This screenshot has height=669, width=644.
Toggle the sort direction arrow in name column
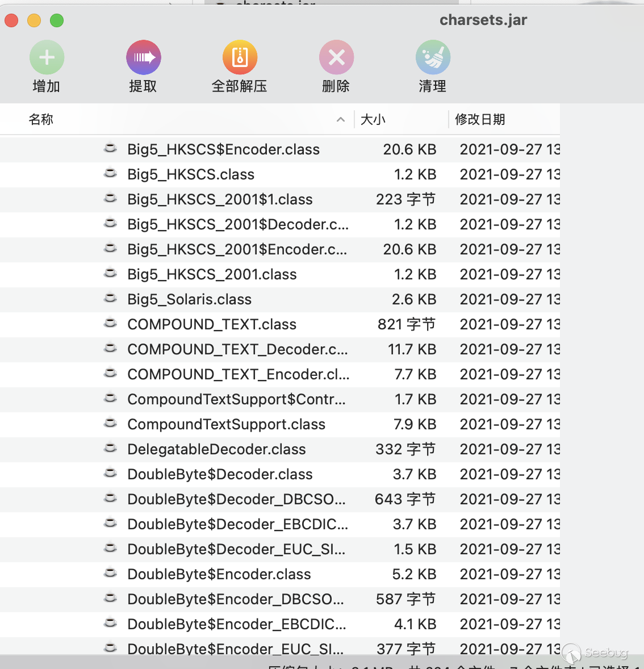pos(341,119)
